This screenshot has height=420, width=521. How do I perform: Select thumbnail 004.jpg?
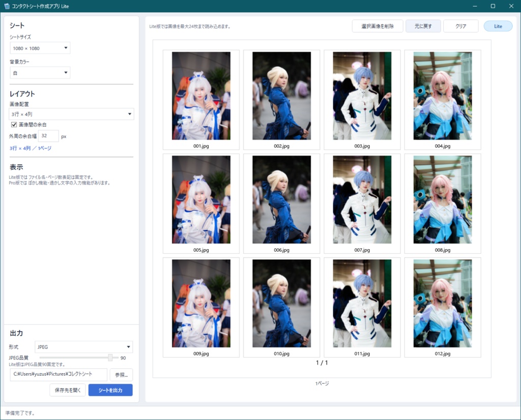point(443,100)
